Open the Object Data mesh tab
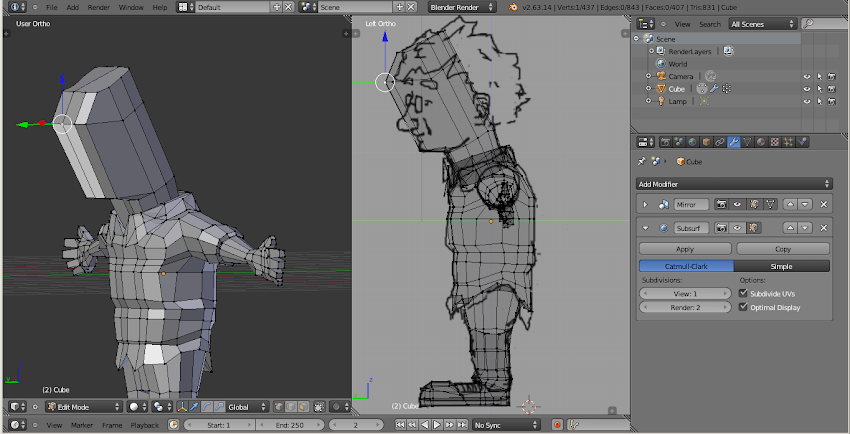The image size is (850, 434). tap(748, 142)
